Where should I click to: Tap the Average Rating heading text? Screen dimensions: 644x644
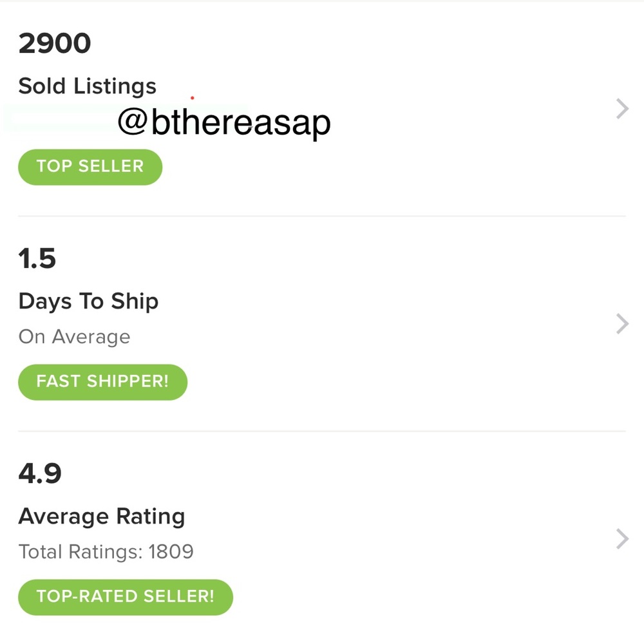coord(102,516)
